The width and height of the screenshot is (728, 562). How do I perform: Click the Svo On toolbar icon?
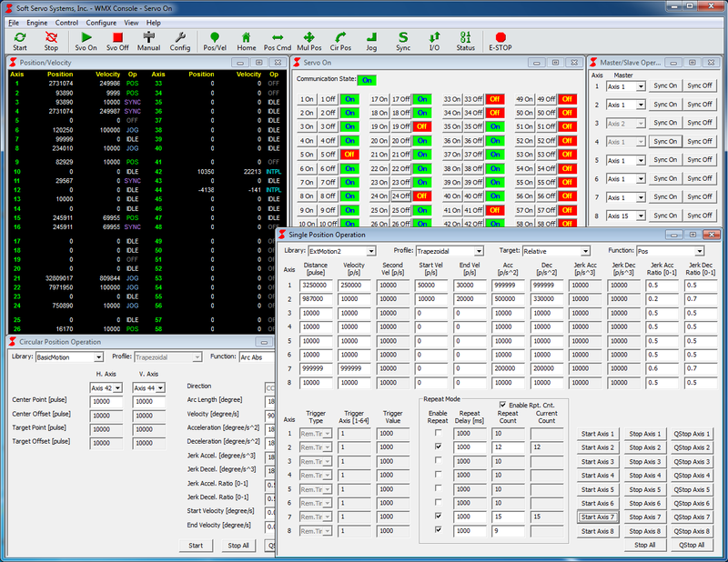(86, 41)
